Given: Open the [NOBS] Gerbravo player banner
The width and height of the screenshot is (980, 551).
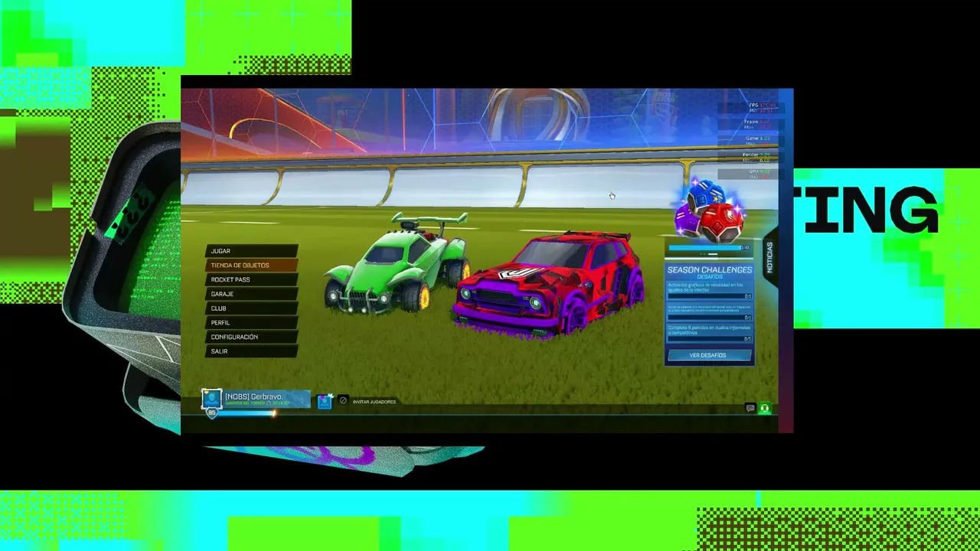Looking at the screenshot, I should coord(267,399).
